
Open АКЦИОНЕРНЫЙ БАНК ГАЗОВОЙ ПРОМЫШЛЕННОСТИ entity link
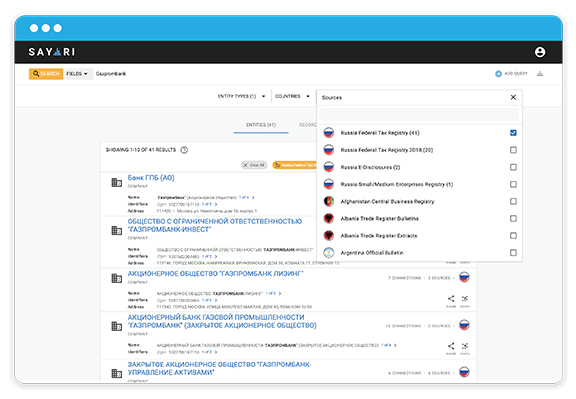coord(222,321)
